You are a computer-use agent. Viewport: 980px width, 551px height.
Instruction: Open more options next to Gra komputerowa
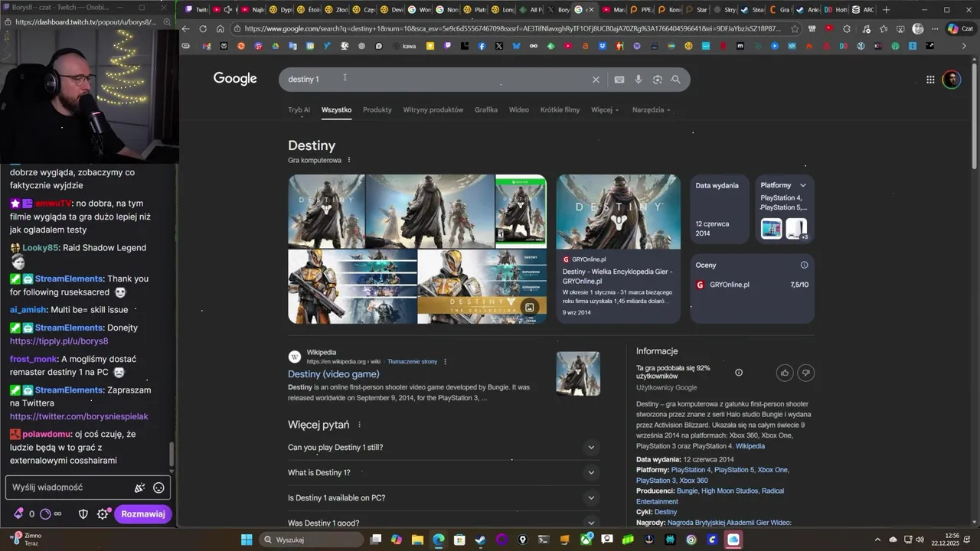[349, 160]
